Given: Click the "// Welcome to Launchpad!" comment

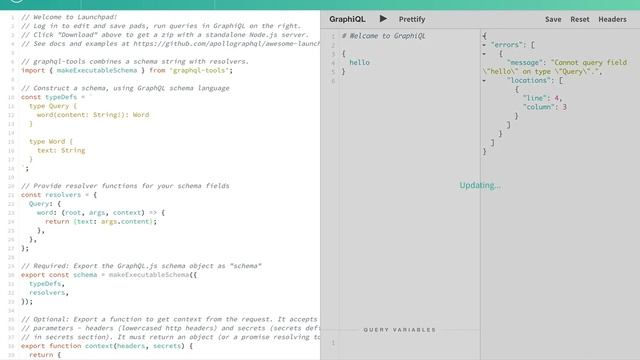Looking at the screenshot, I should coord(69,17).
